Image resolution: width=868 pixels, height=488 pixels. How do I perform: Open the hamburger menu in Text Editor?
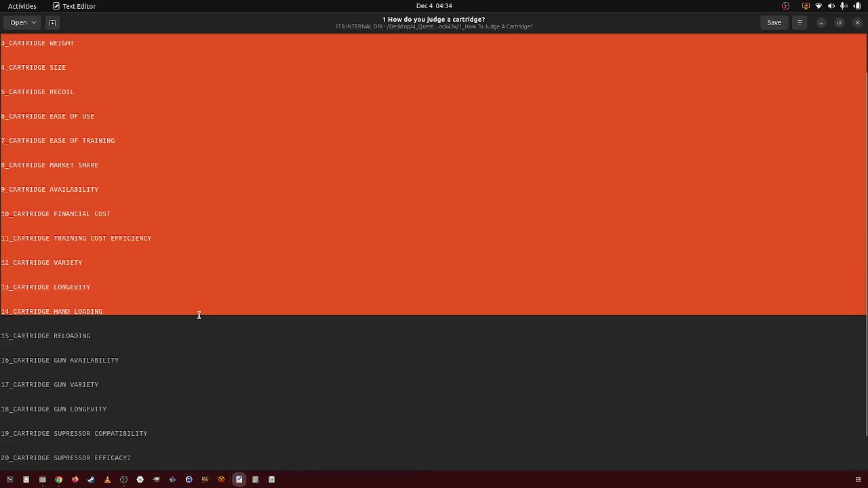[x=800, y=22]
